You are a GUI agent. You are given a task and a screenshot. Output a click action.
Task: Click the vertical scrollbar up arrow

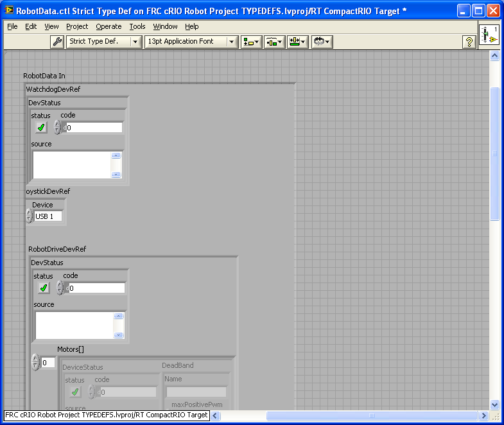494,56
